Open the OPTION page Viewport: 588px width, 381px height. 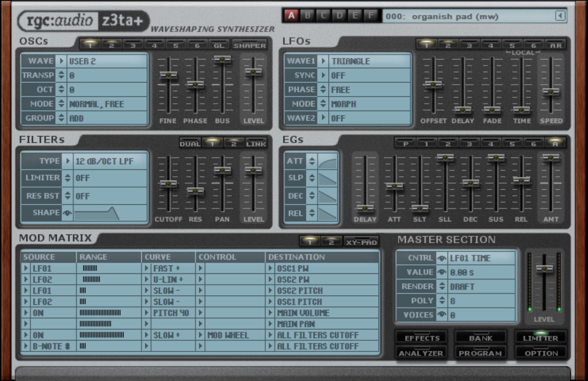tap(541, 353)
